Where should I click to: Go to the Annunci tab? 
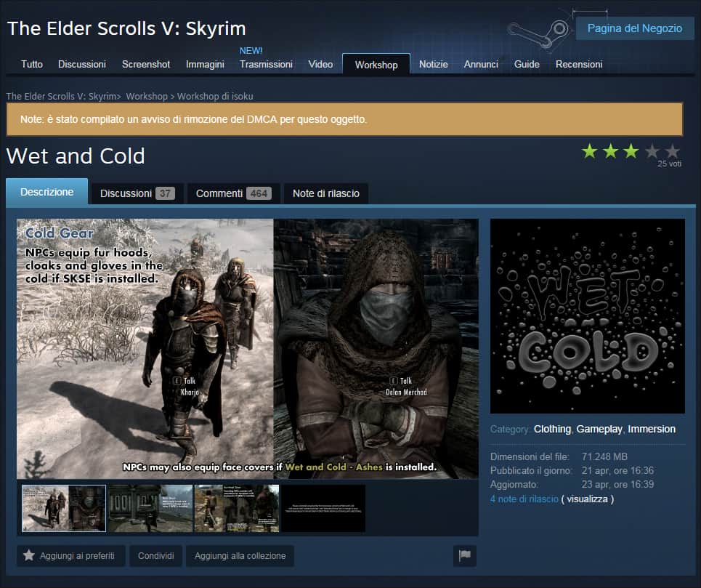(x=481, y=65)
